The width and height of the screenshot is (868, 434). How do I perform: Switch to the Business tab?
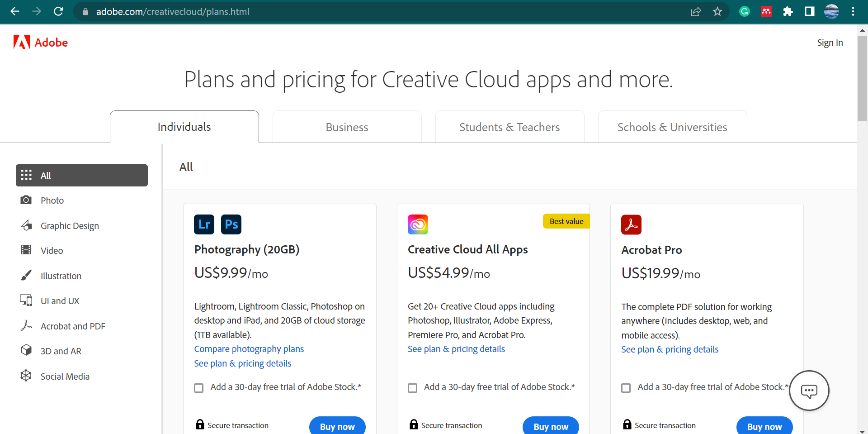pyautogui.click(x=347, y=127)
